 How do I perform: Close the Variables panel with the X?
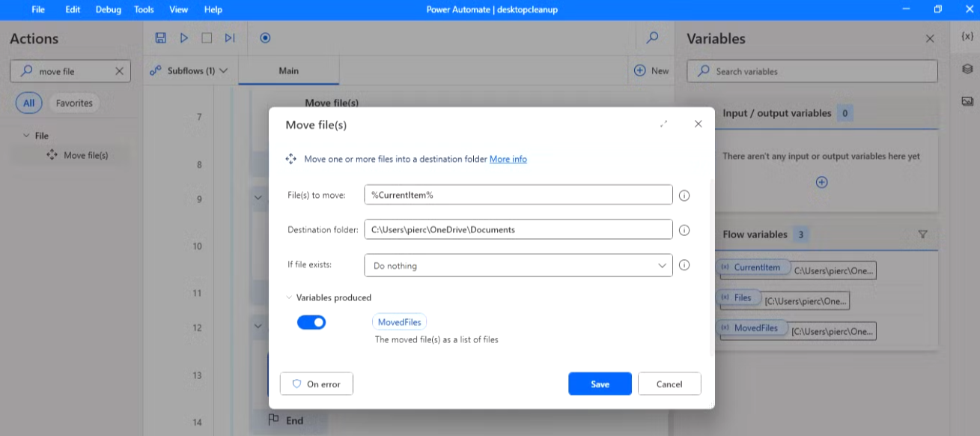(x=930, y=38)
